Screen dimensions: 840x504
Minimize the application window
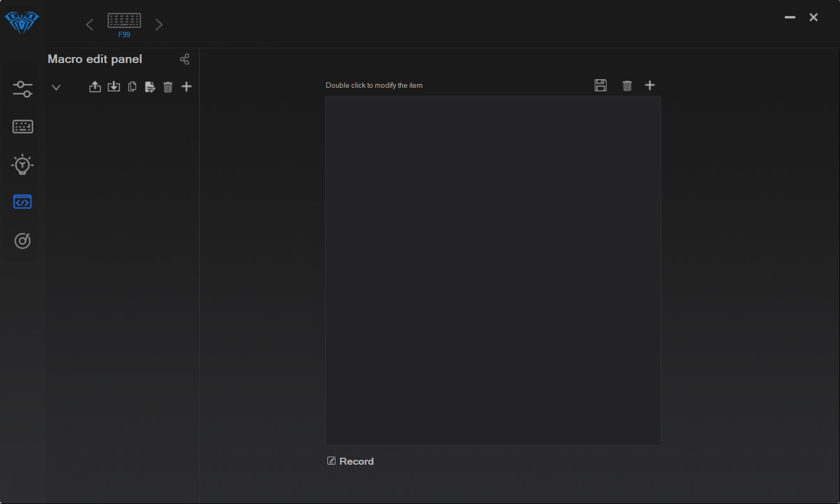tap(790, 17)
